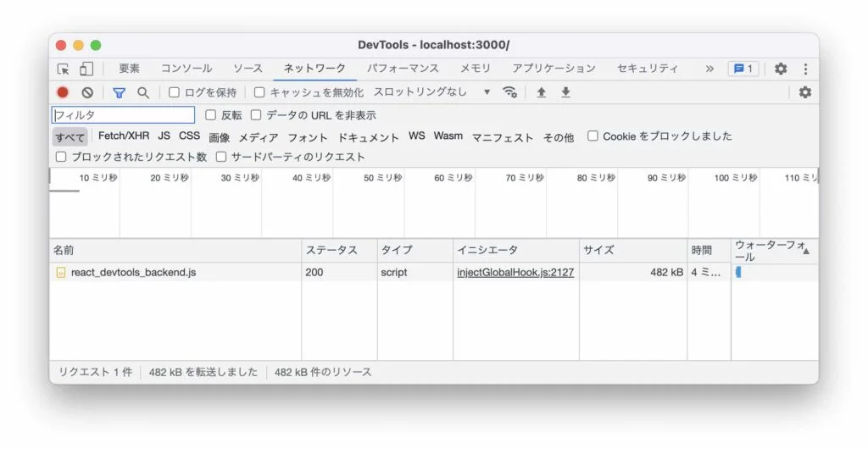Toggle the device toolbar icon

[x=86, y=69]
